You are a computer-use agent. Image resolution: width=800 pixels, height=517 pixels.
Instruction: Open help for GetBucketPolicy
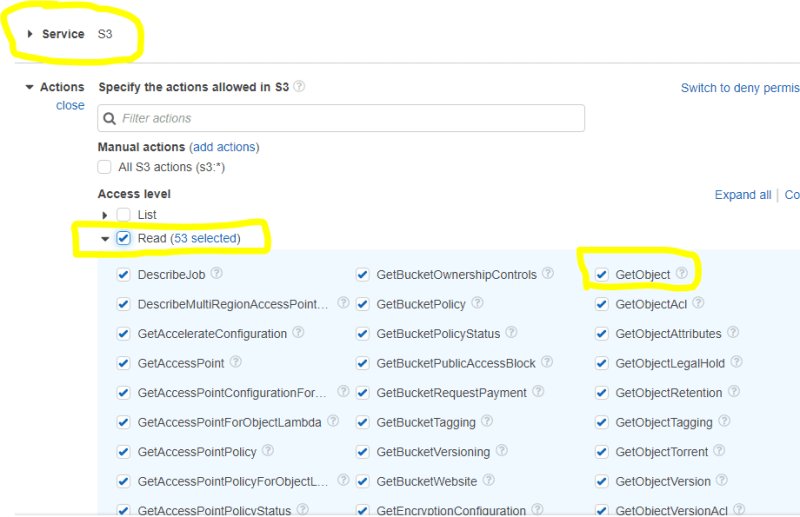click(477, 303)
